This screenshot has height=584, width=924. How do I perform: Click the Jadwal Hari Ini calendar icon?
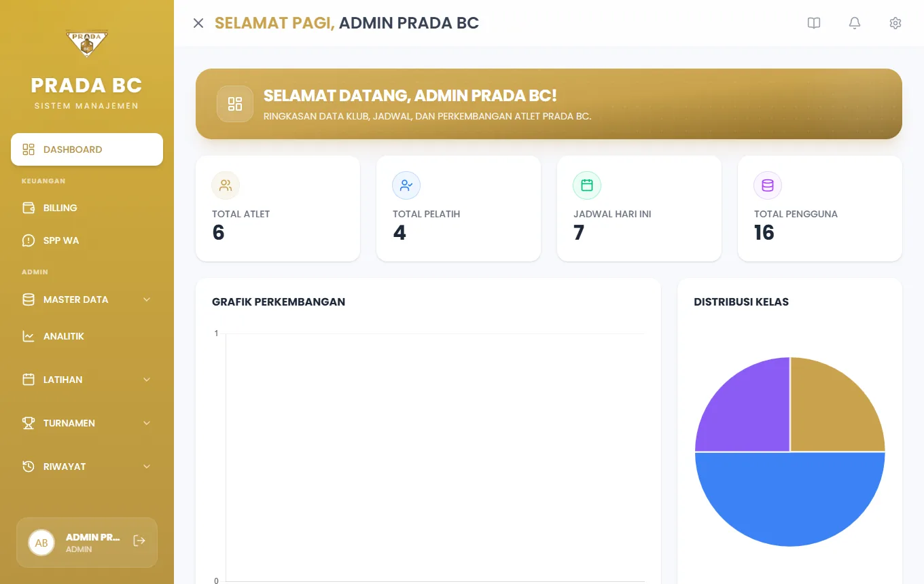587,185
